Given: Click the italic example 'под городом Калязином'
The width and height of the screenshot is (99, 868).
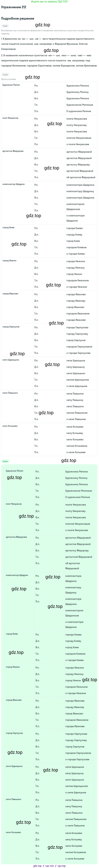Looking at the screenshot, I should (x=17, y=65).
